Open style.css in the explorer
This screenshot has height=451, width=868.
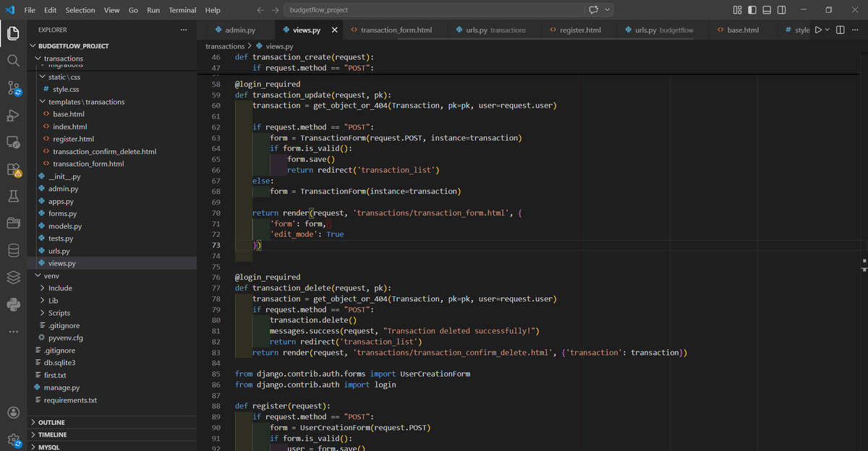(66, 90)
